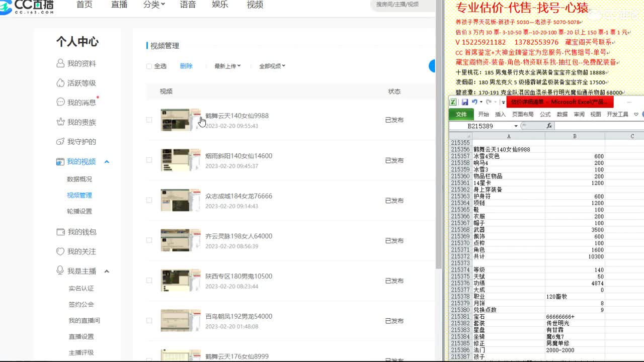Viewport: 644px width, 362px height.
Task: Go to 首页 in top navigation
Action: [85, 5]
